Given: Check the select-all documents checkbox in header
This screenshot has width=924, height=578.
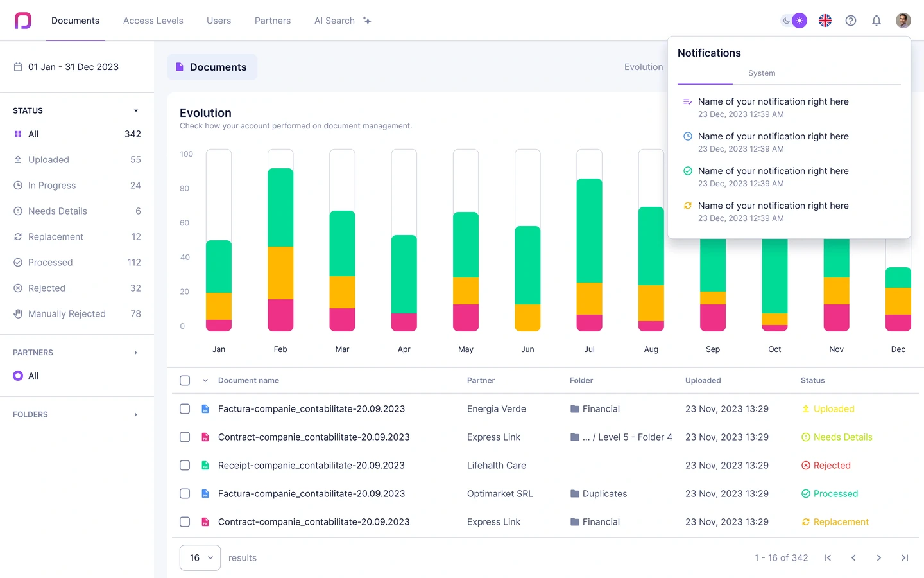Looking at the screenshot, I should 185,381.
